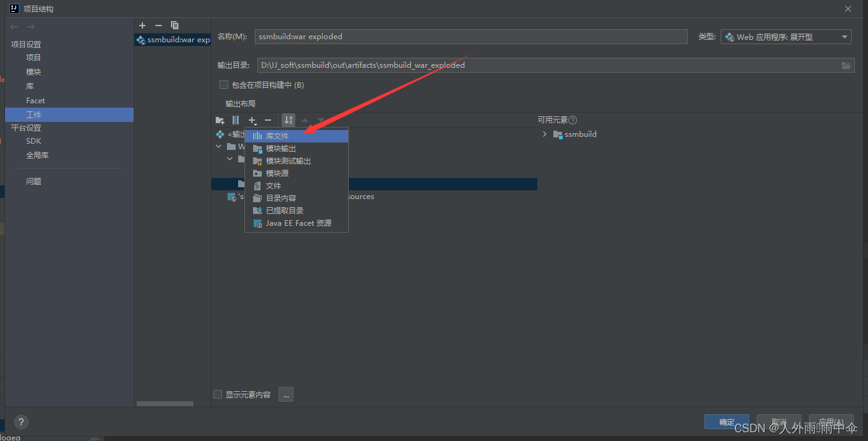The height and width of the screenshot is (441, 868).
Task: Collapse the WEB-INF tree node chevron
Action: (x=219, y=147)
